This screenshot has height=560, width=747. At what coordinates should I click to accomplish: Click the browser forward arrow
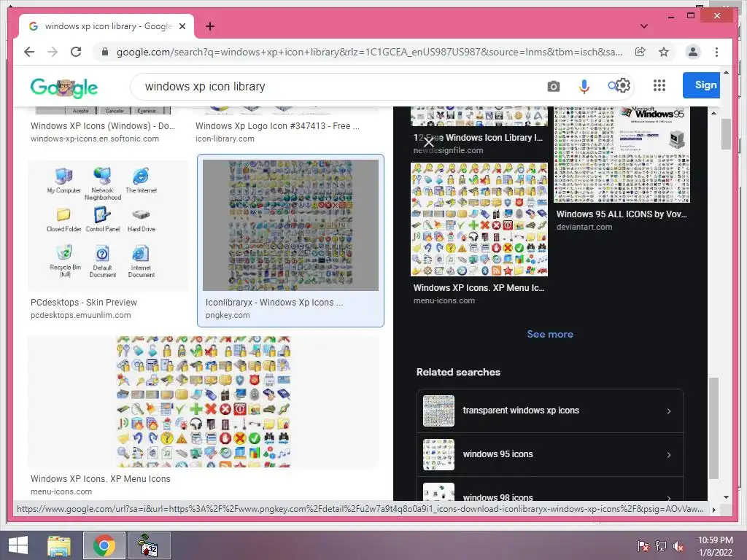click(53, 52)
